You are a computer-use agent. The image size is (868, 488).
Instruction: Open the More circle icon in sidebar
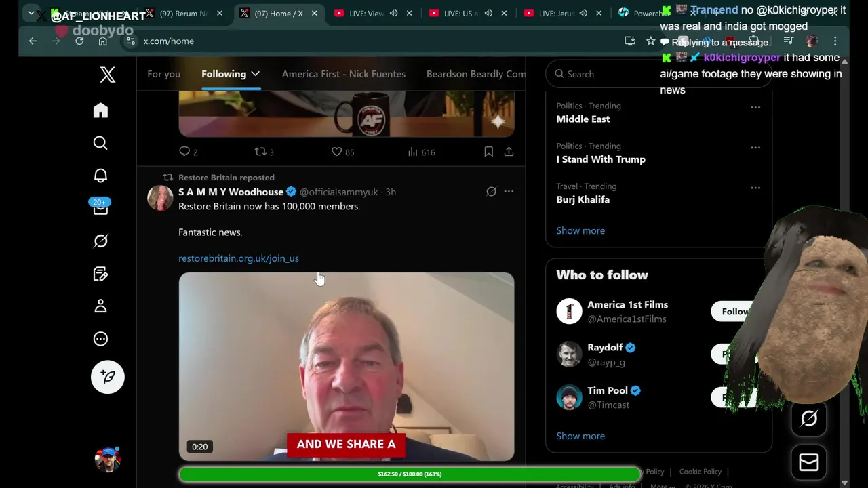(100, 339)
